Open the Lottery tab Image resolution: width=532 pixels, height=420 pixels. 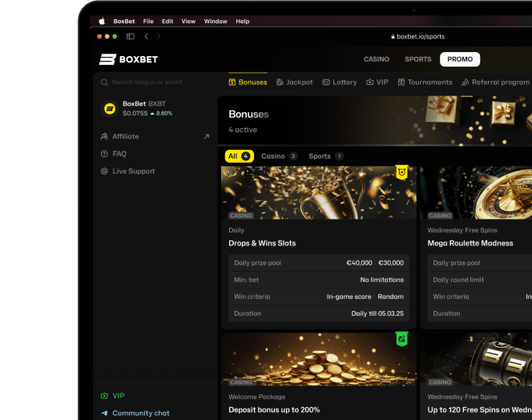point(339,83)
